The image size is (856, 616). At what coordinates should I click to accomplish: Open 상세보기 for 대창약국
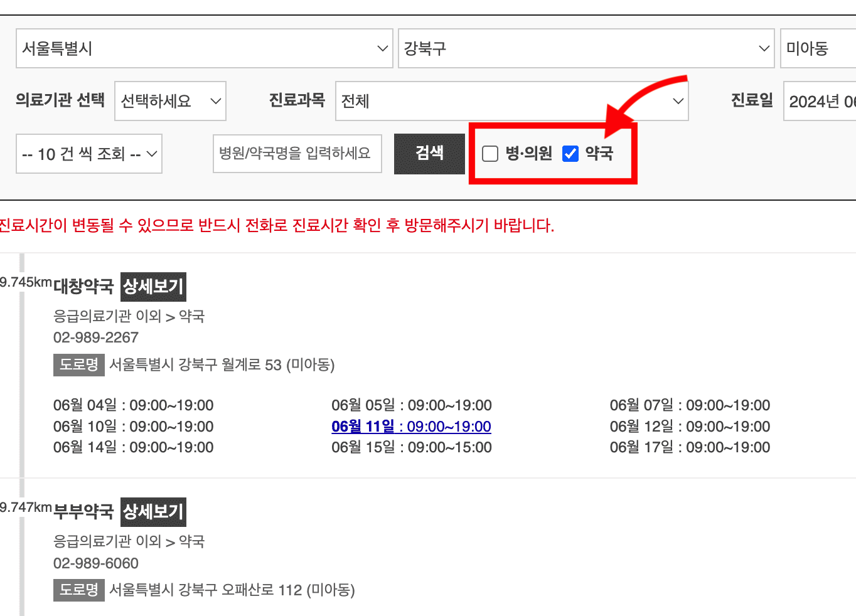tap(153, 287)
